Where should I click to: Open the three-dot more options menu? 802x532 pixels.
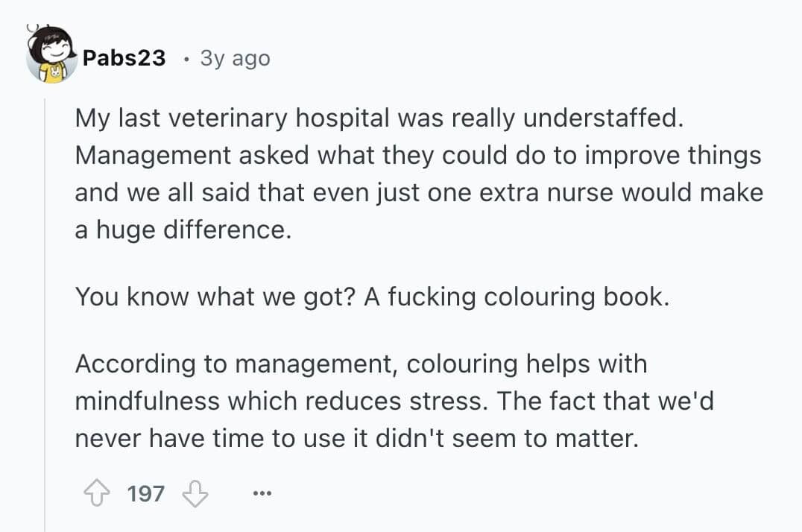pos(263,494)
